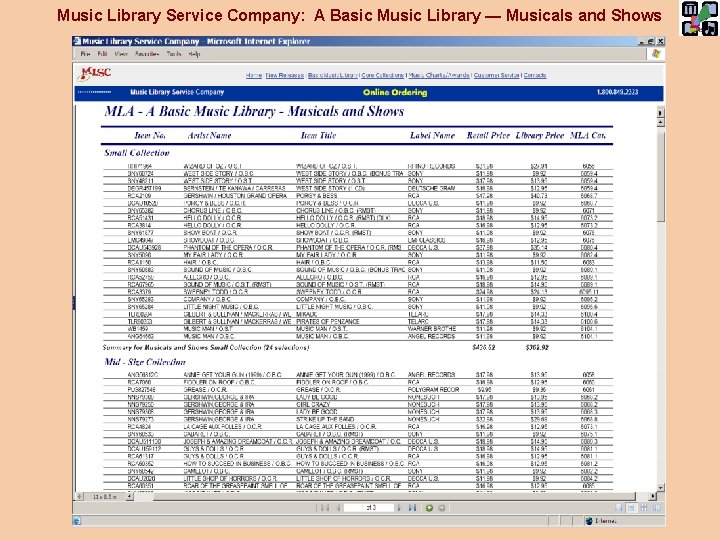
Task: Click the page number field showing 'of 3'
Action: tap(369, 508)
